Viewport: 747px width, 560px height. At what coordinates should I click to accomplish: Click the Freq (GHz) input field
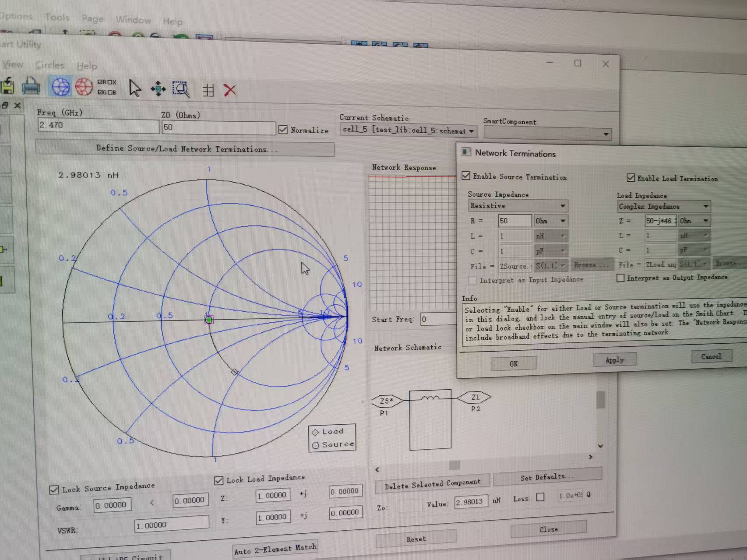(98, 126)
